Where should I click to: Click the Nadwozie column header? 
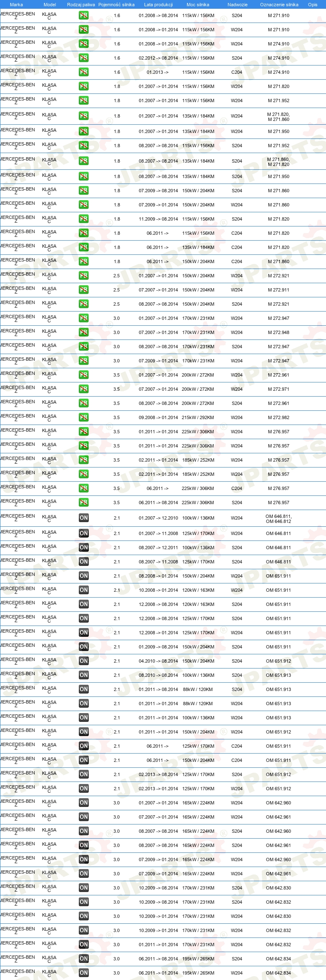(x=237, y=5)
